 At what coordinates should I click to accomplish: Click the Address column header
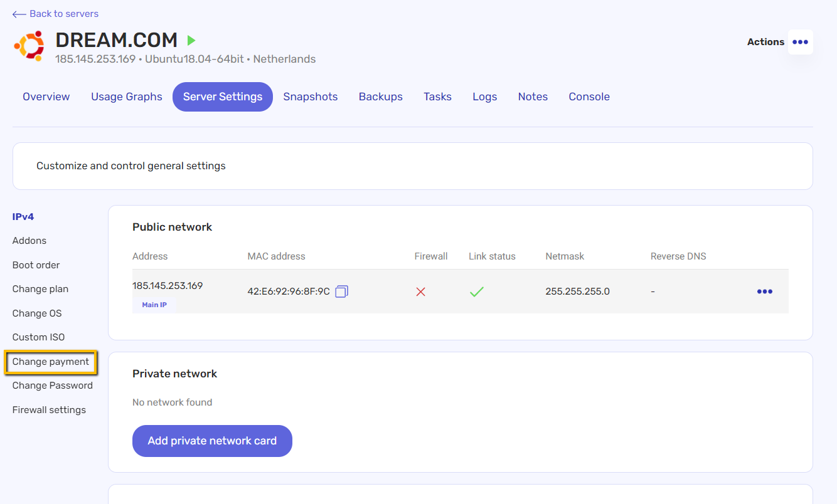point(150,256)
